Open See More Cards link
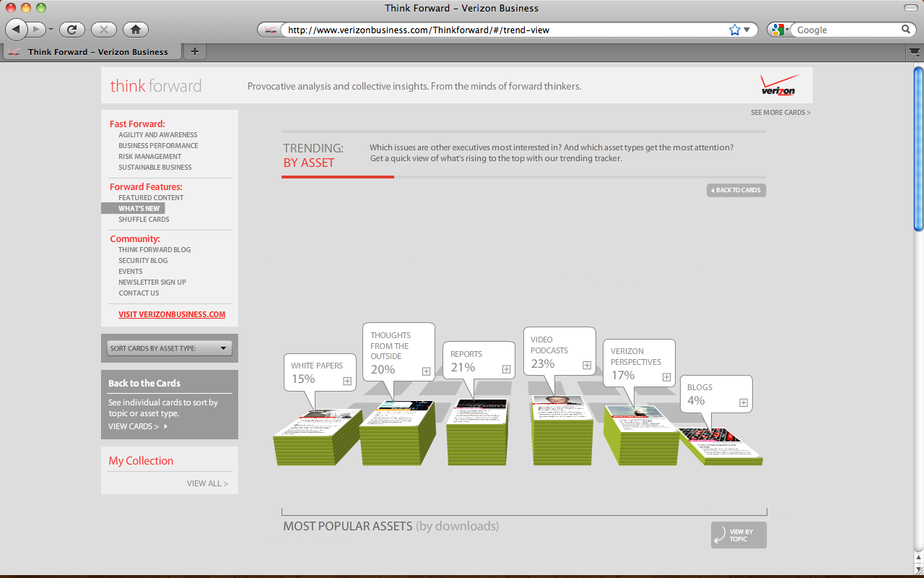Image resolution: width=924 pixels, height=578 pixels. (780, 113)
